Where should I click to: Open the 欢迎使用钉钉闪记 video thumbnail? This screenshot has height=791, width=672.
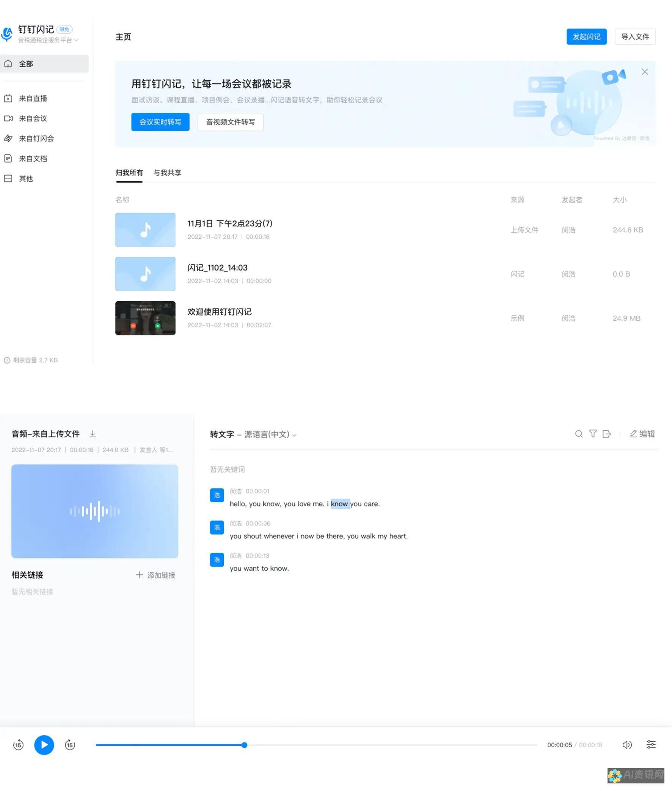(x=146, y=318)
